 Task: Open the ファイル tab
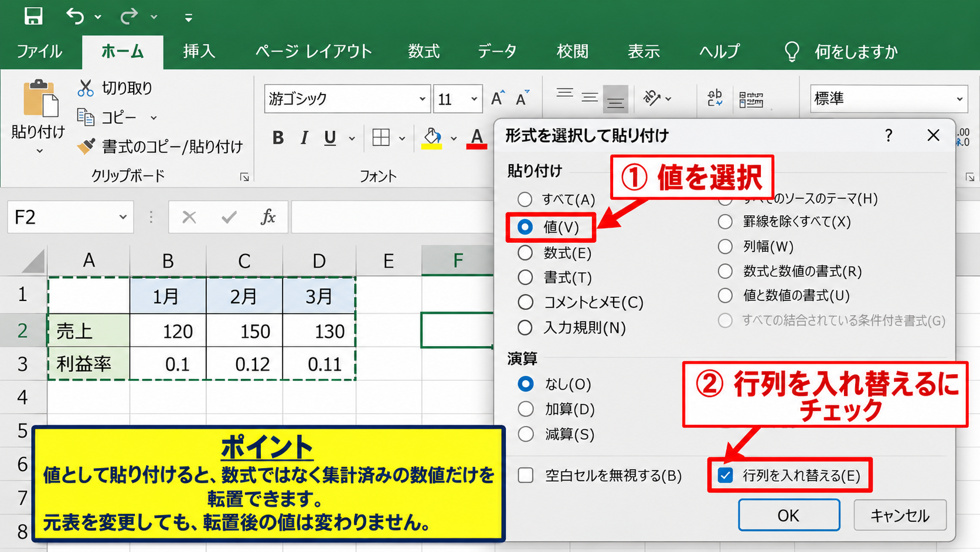(x=39, y=52)
